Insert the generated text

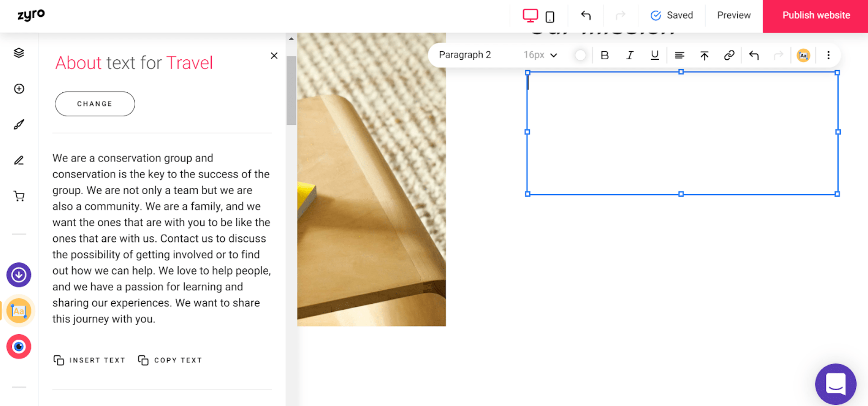(x=90, y=360)
